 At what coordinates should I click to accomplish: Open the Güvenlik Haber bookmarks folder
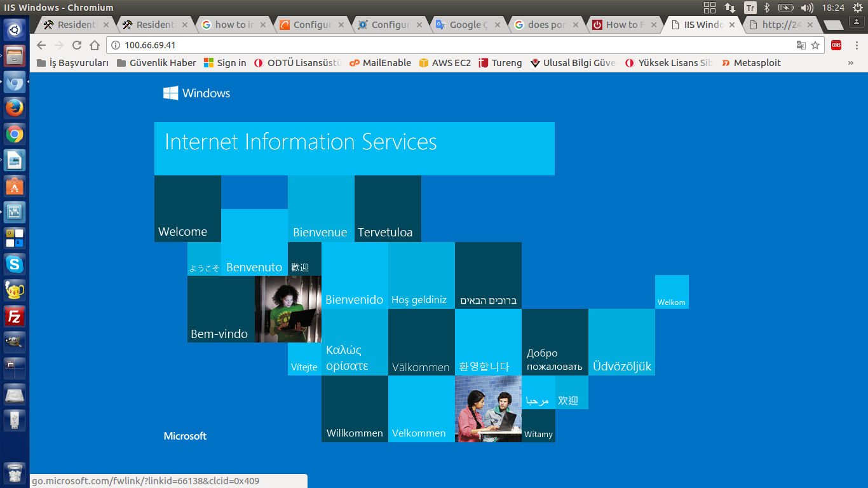click(156, 63)
